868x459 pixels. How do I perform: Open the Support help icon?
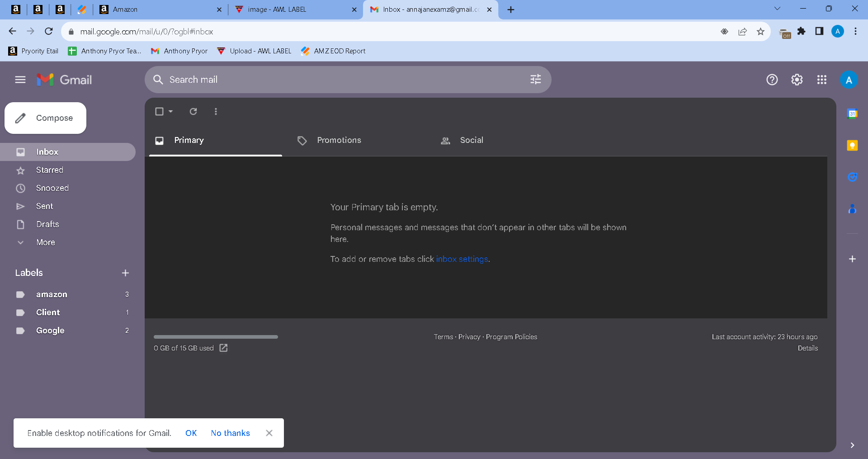[772, 80]
